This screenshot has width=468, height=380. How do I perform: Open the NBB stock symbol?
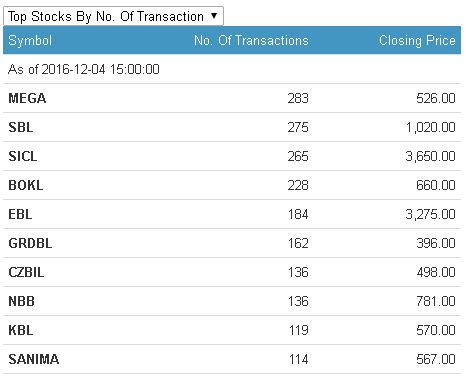tap(21, 301)
